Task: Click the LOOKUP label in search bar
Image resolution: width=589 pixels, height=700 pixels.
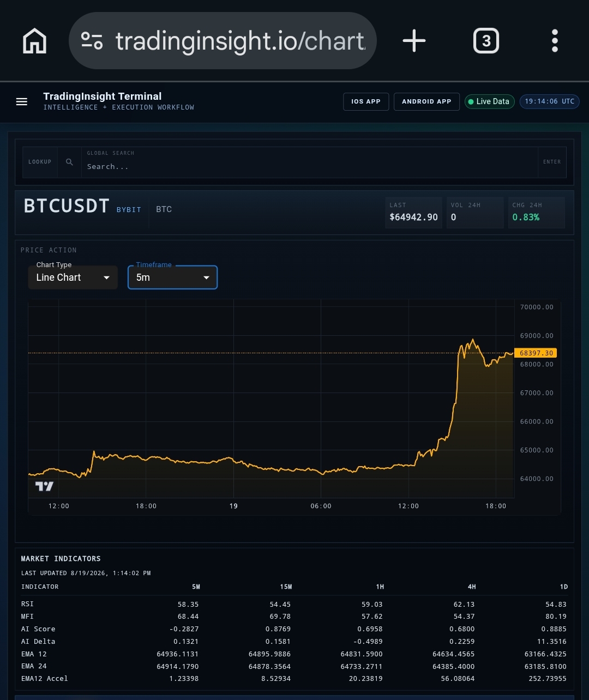Action: (x=40, y=162)
